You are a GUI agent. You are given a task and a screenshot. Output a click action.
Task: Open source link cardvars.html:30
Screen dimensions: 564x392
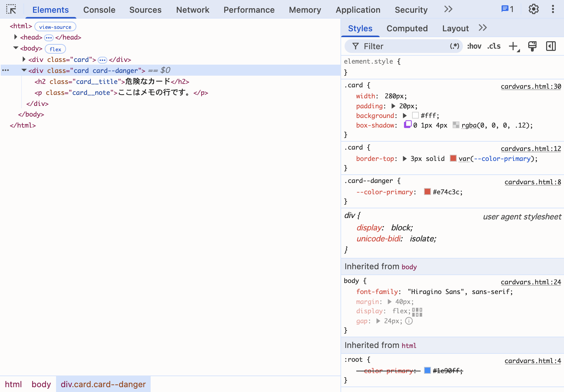(x=531, y=86)
